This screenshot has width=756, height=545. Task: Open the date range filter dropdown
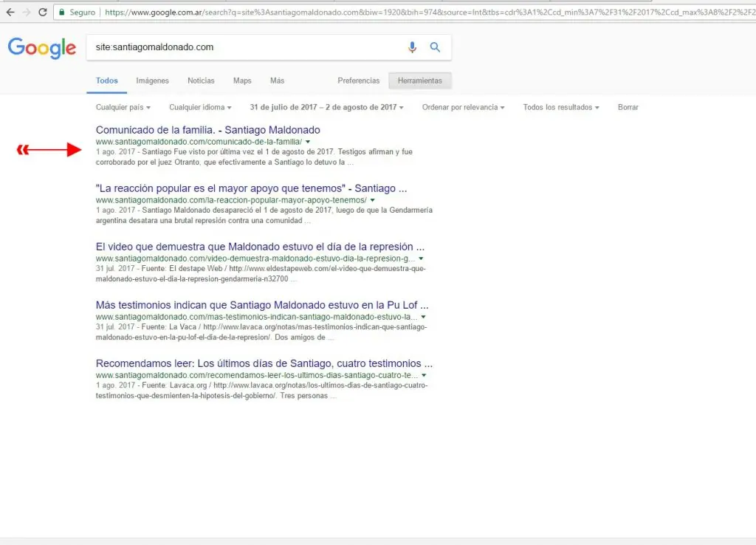pos(326,107)
